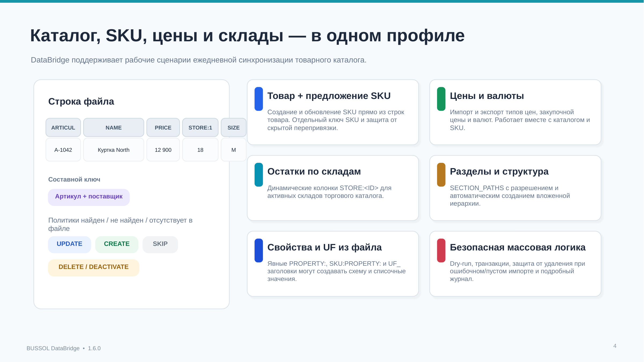This screenshot has height=362, width=644.
Task: Click the description starting 'Динамические колонки STORE:<ID>'
Action: coord(329,192)
